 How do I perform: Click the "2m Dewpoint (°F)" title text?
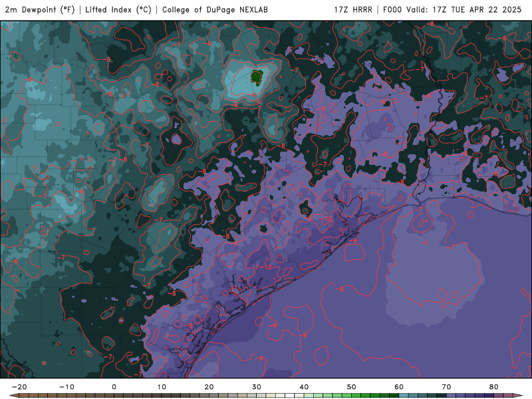pos(40,10)
